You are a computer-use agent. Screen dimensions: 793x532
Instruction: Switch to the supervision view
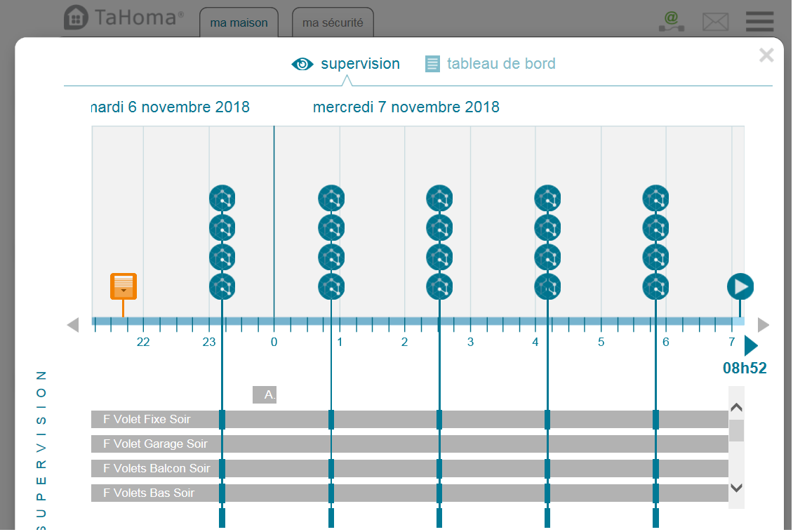pyautogui.click(x=346, y=64)
